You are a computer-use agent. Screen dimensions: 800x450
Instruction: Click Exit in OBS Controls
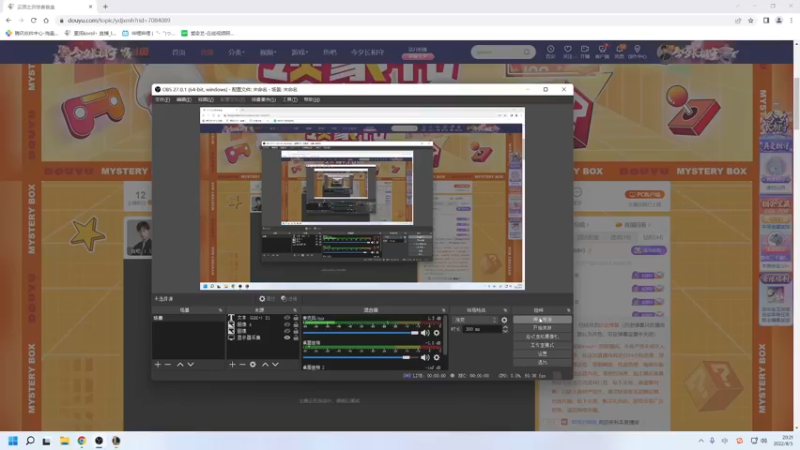click(542, 362)
